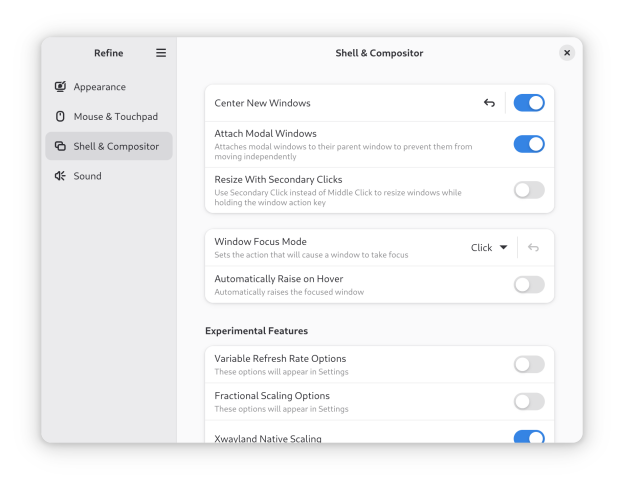Open the Window Focus Mode Click dropdown
Viewport: 624px width, 488px height.
click(489, 248)
